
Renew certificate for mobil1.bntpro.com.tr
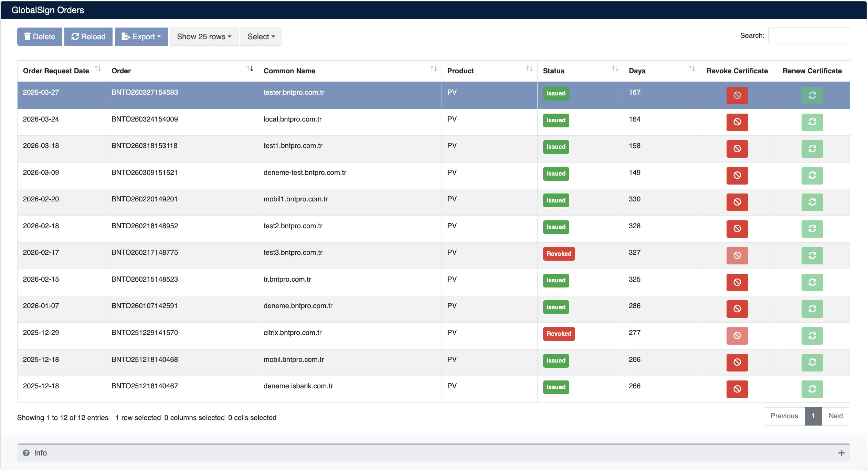[812, 202]
